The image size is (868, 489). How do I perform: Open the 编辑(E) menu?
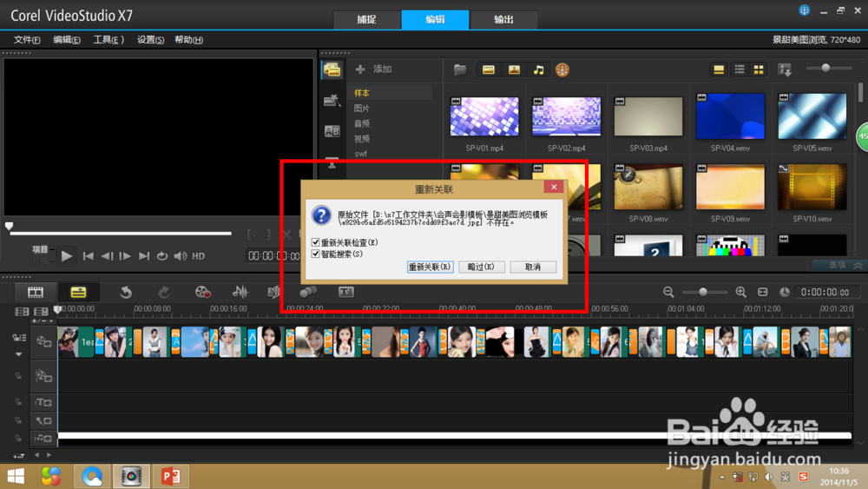(x=67, y=40)
